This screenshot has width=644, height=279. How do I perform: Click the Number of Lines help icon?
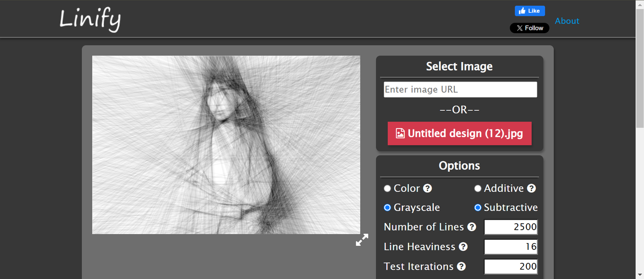point(471,227)
